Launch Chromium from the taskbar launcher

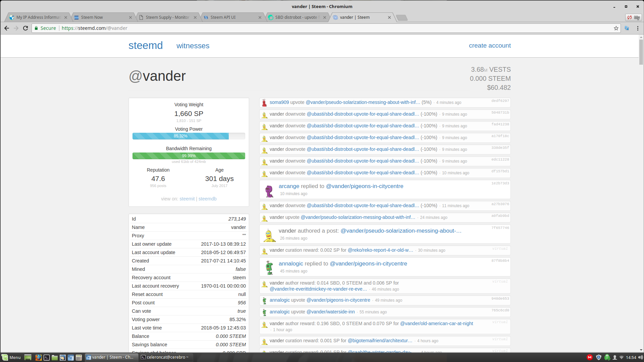pyautogui.click(x=71, y=357)
